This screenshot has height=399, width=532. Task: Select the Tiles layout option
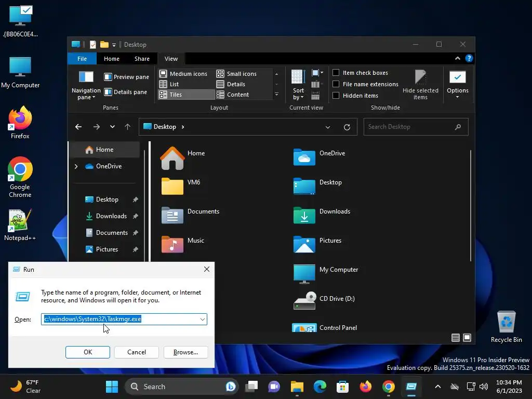pyautogui.click(x=187, y=95)
